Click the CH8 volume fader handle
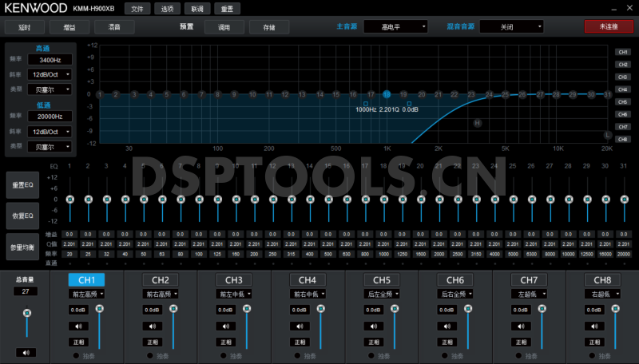The height and width of the screenshot is (364, 639). tap(615, 308)
